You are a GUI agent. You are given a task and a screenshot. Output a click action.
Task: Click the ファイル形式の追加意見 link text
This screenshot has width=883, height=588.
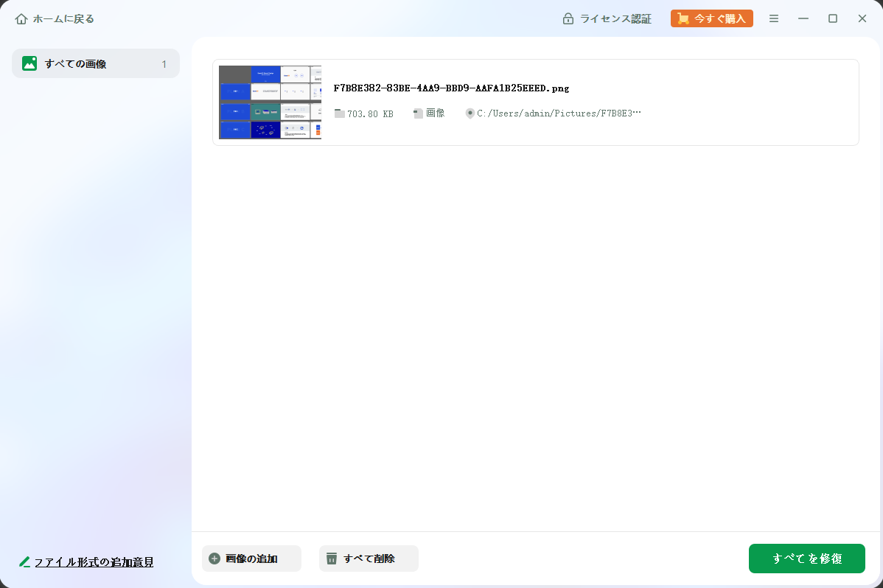[94, 562]
